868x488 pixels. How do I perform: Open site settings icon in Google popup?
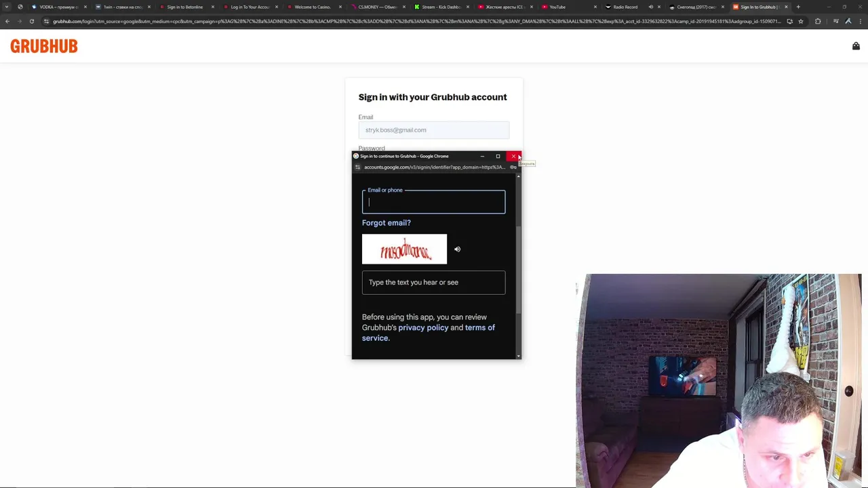point(358,167)
